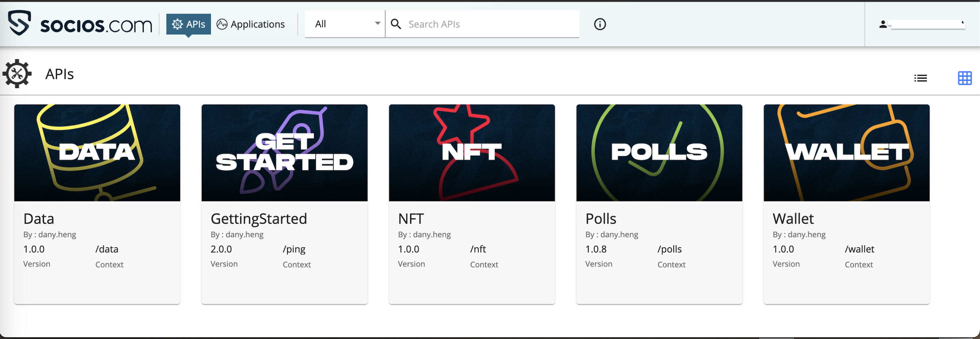980x339 pixels.
Task: Open the Get Started rocket thumbnail
Action: click(284, 153)
